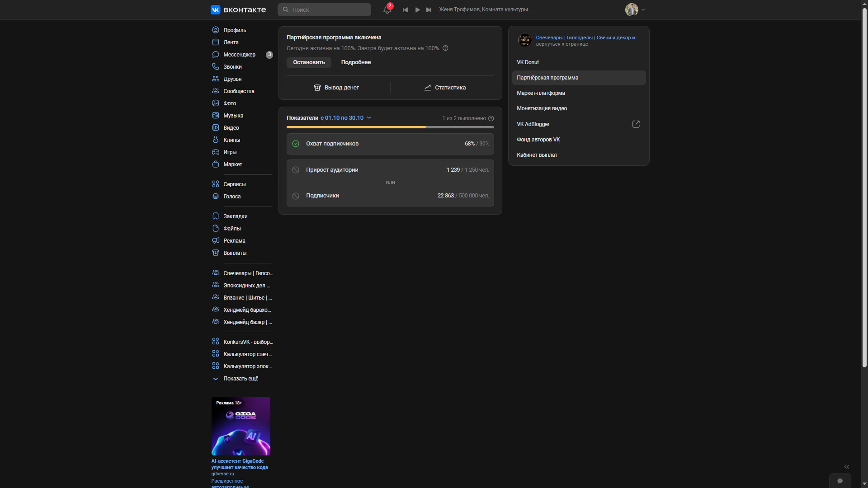
Task: Open the notifications bell icon
Action: click(387, 9)
